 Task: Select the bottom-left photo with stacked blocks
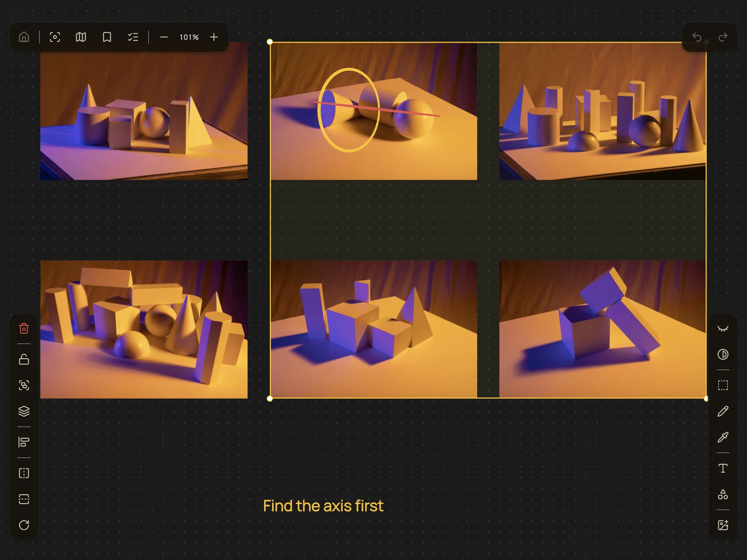click(144, 329)
